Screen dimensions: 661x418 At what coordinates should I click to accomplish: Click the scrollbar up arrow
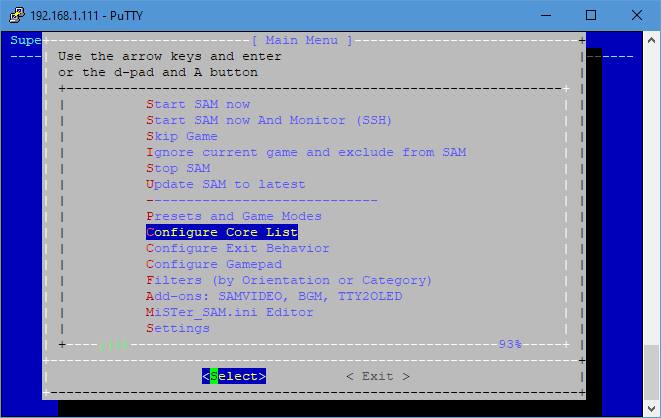click(651, 40)
